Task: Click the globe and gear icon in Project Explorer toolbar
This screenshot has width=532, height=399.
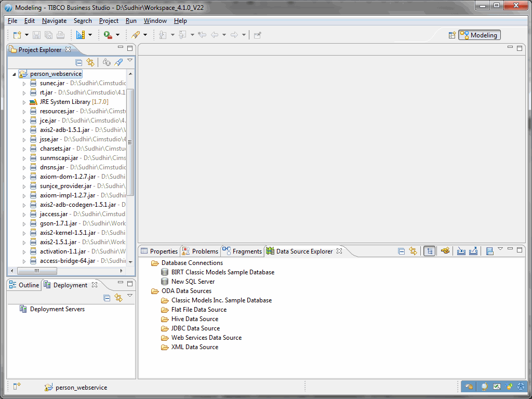Action: (107, 62)
